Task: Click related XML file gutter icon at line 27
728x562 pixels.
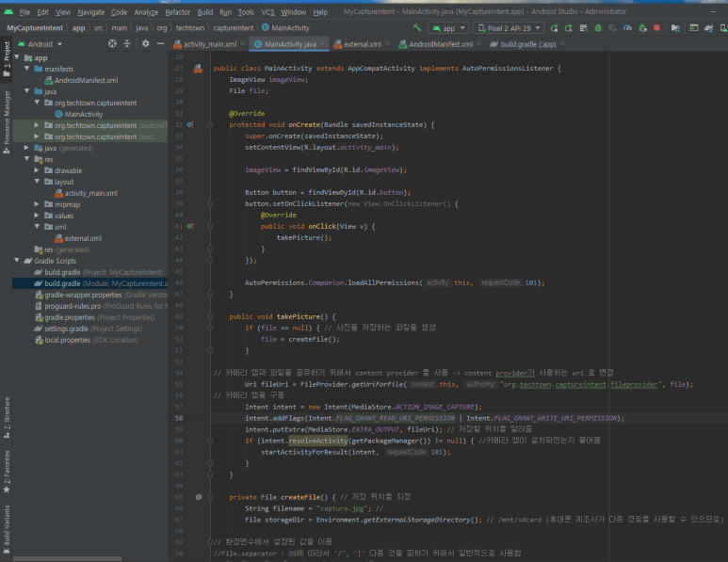Action: tap(198, 69)
